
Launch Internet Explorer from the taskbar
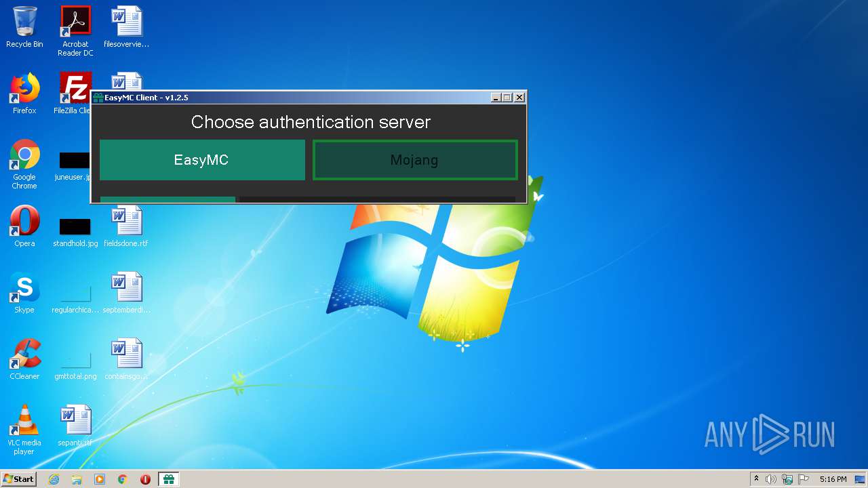54,479
